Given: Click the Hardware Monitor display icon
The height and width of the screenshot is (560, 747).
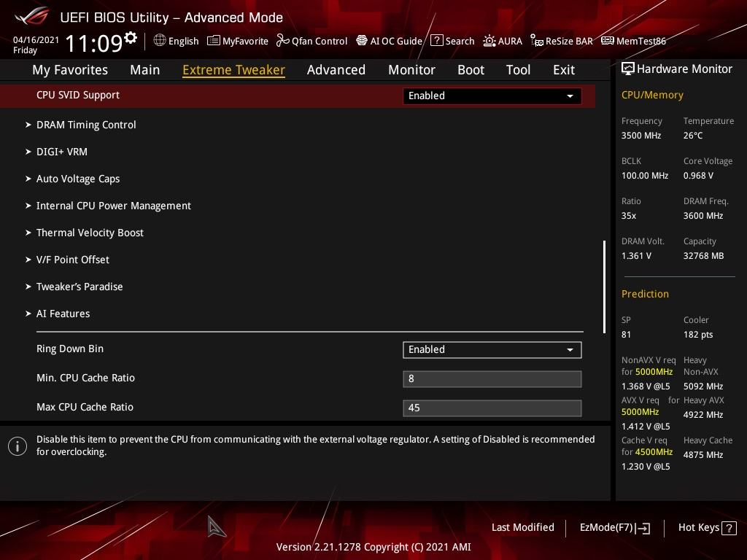Looking at the screenshot, I should click(x=628, y=69).
